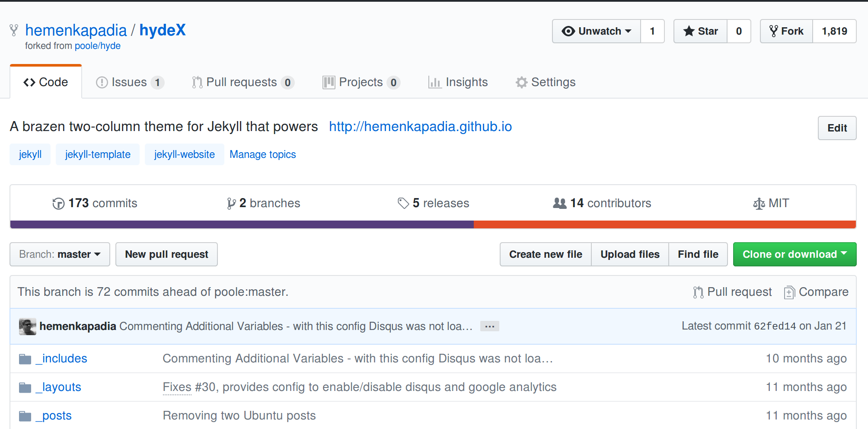Click the Insights bar graph icon
This screenshot has height=429, width=868.
pyautogui.click(x=434, y=82)
